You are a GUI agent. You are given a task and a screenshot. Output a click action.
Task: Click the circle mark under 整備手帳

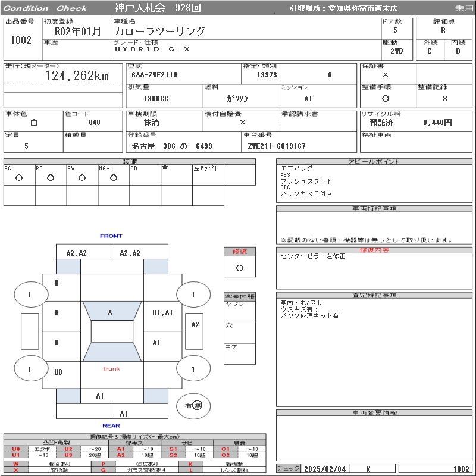point(386,99)
